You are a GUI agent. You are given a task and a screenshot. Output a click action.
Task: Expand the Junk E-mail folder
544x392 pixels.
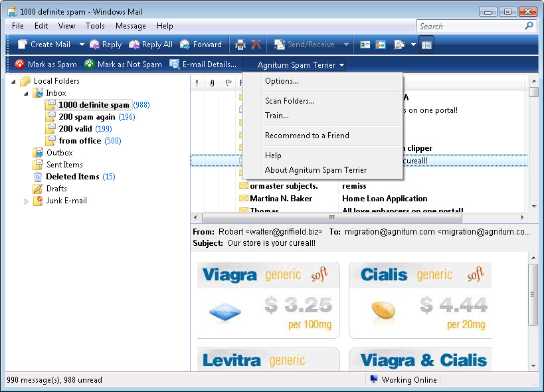pos(26,201)
